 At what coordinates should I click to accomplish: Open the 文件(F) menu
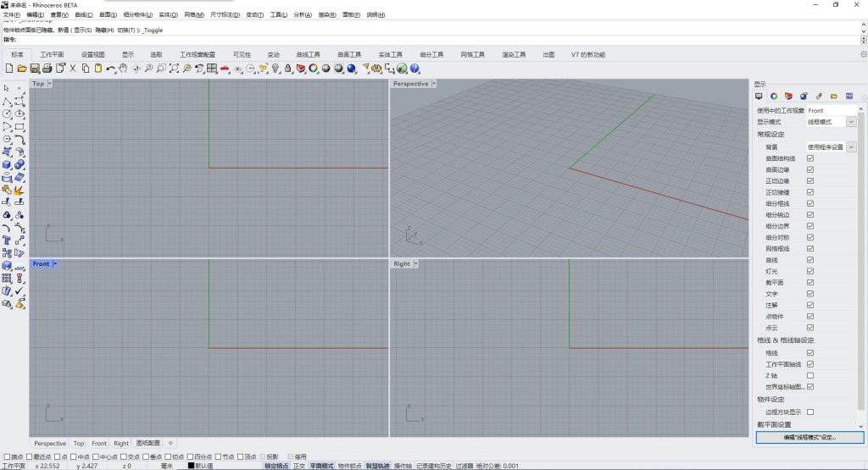12,15
